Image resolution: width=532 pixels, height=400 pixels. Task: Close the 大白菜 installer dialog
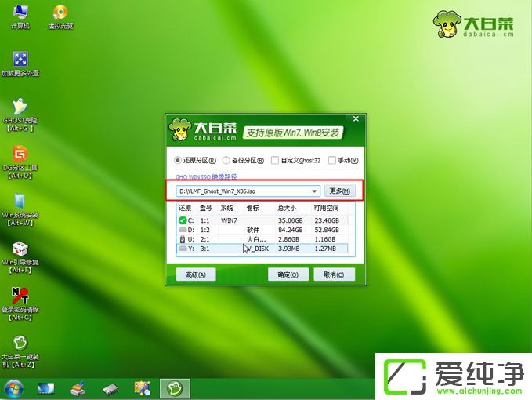(x=356, y=119)
